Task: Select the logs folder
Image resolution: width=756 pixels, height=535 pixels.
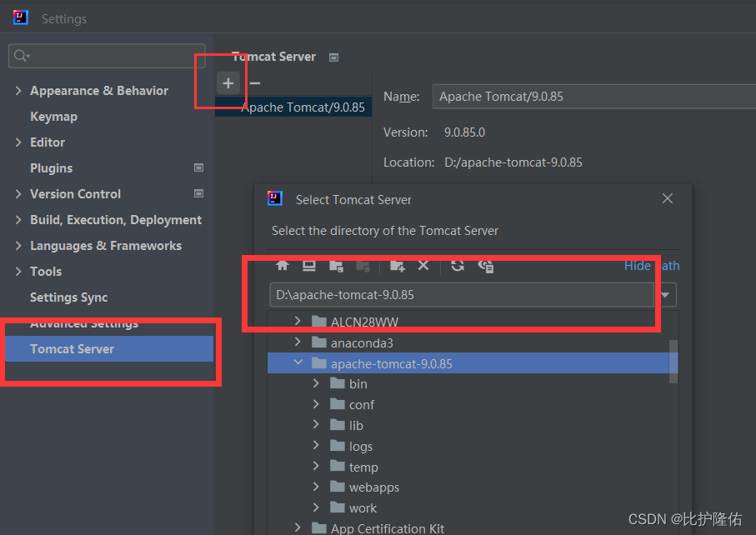Action: (x=361, y=447)
